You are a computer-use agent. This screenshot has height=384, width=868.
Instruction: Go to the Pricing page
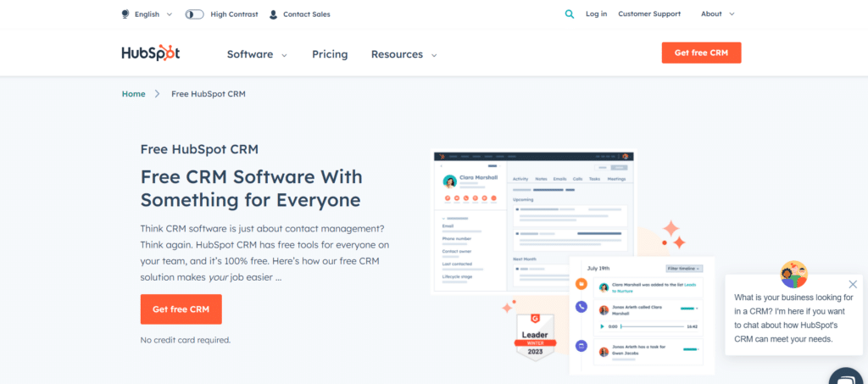[x=330, y=54]
